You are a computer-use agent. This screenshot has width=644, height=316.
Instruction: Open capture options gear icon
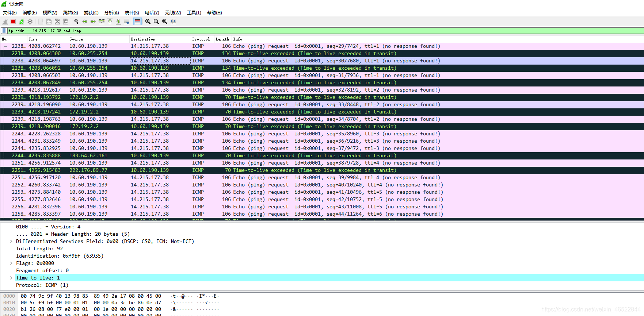pyautogui.click(x=30, y=22)
